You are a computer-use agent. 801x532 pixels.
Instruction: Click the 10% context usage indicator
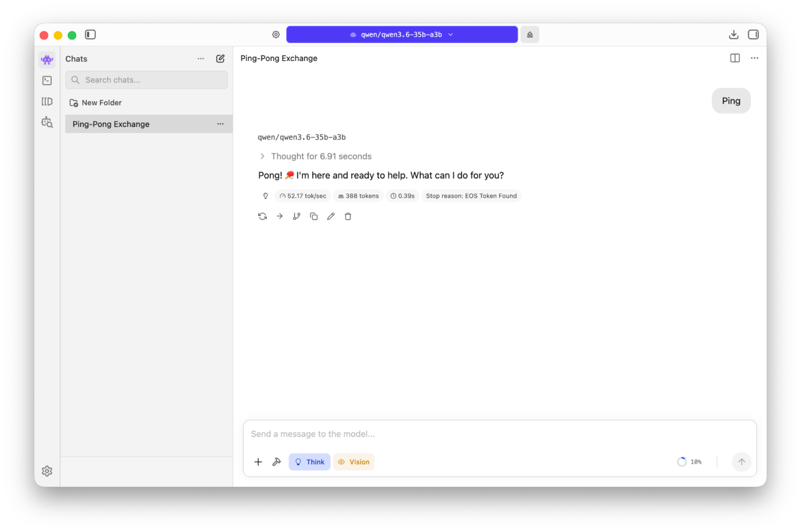coord(690,462)
